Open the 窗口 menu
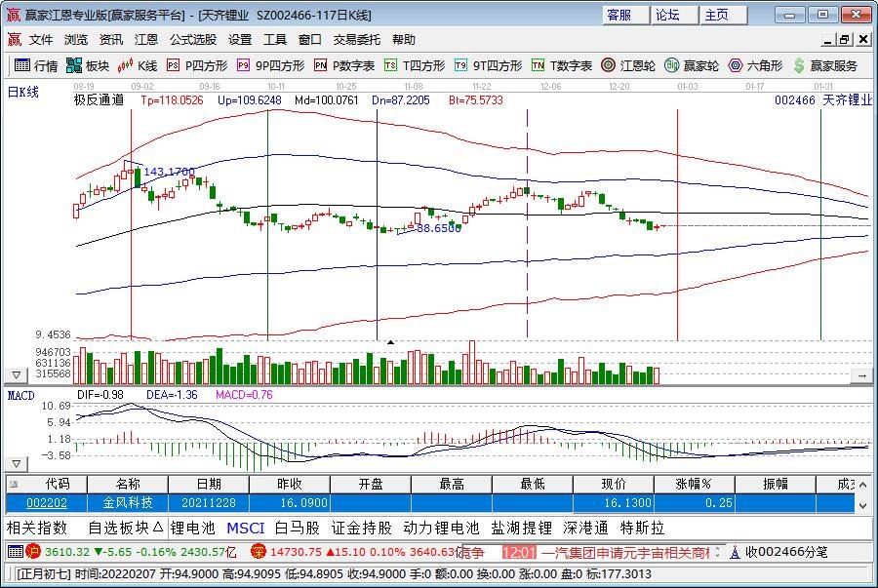The image size is (878, 588). 309,39
